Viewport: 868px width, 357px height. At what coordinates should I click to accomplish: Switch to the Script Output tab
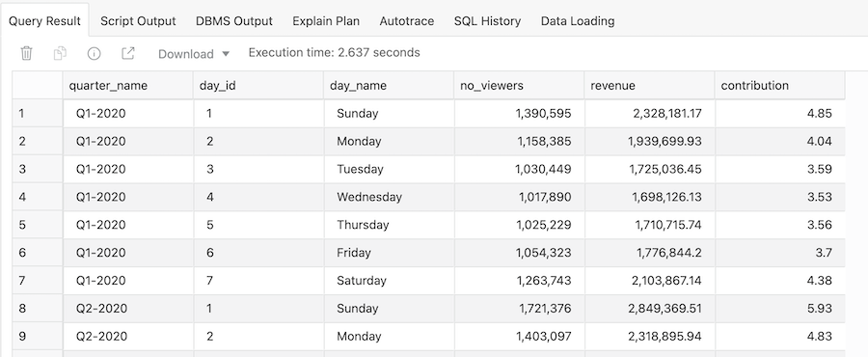(138, 21)
